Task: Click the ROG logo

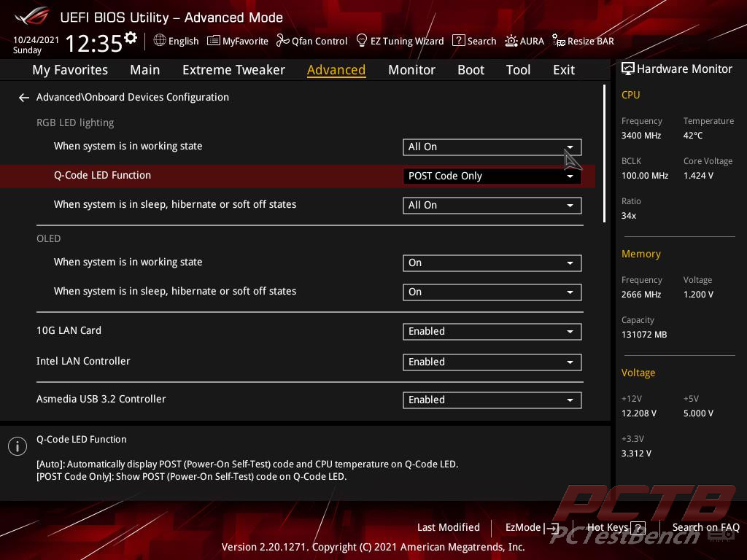Action: pos(31,17)
